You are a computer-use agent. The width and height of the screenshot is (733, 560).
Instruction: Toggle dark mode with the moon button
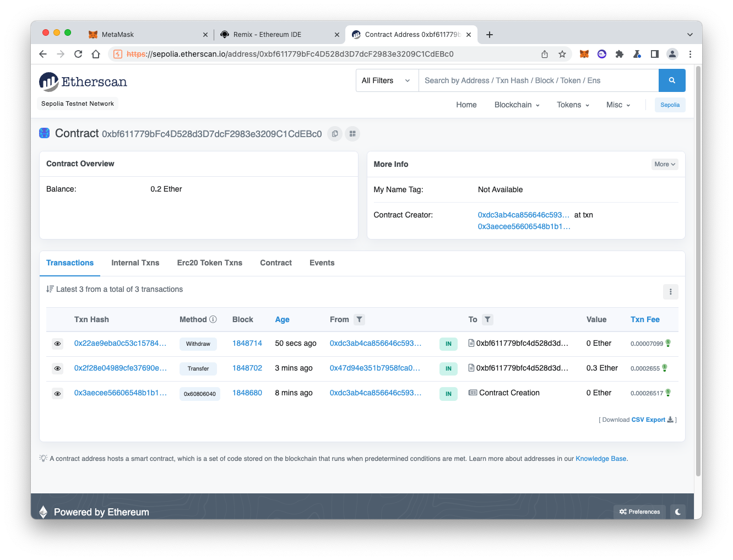tap(678, 512)
